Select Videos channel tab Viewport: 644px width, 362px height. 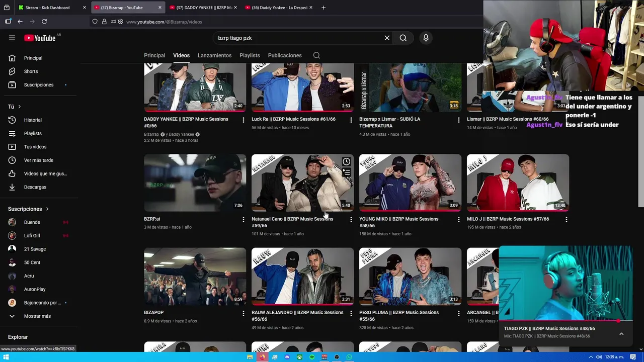click(181, 55)
